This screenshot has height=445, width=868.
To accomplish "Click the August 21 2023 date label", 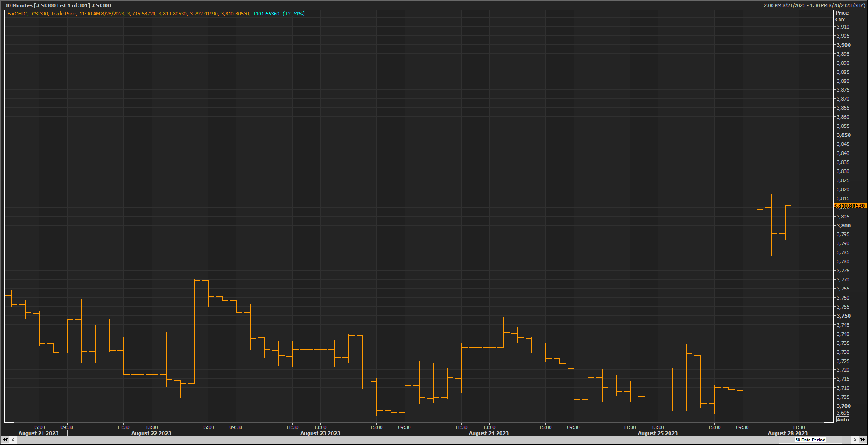I will coord(39,433).
